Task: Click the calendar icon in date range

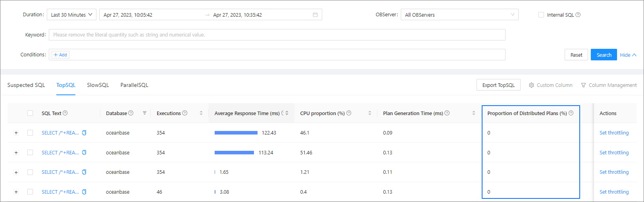Action: tap(315, 15)
